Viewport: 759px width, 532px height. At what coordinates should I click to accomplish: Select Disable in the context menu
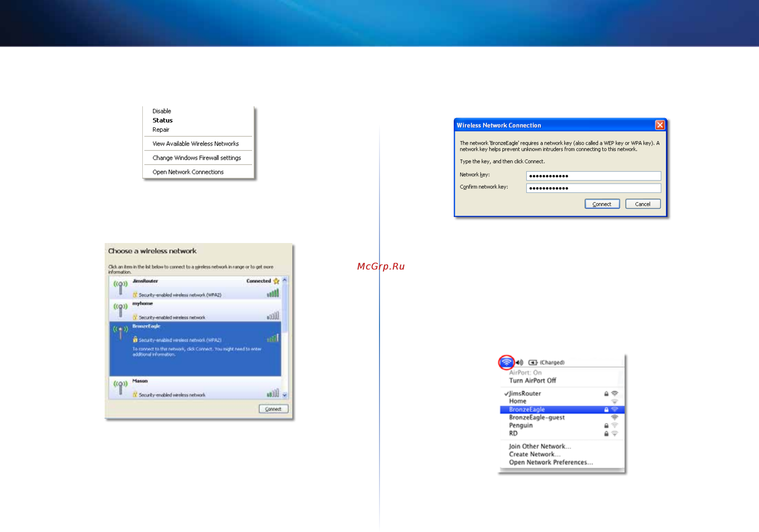(x=162, y=111)
